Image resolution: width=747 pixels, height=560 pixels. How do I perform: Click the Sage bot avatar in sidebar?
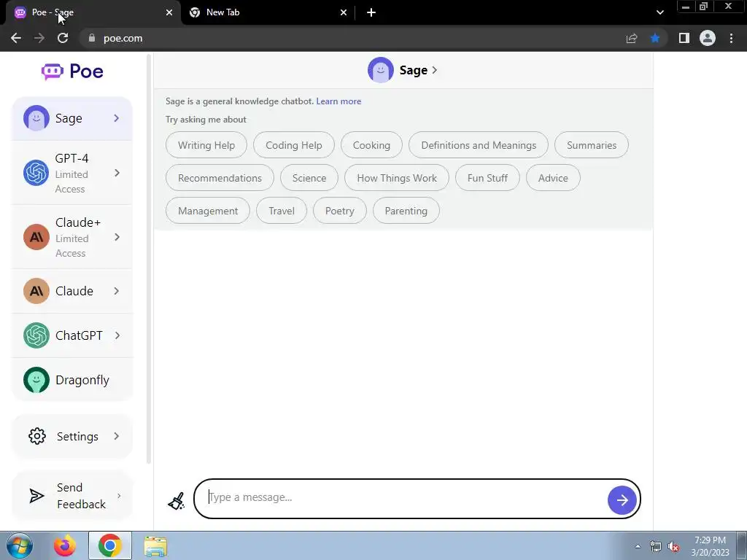(x=36, y=118)
